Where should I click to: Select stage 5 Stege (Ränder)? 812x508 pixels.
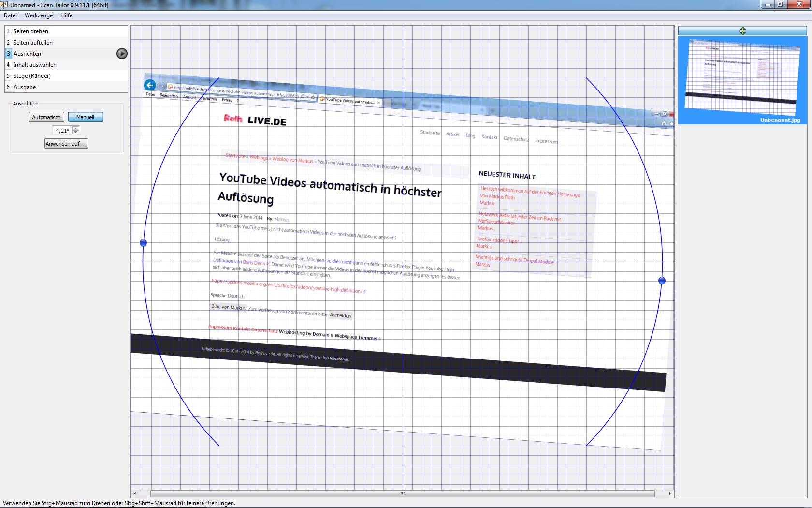coord(66,76)
